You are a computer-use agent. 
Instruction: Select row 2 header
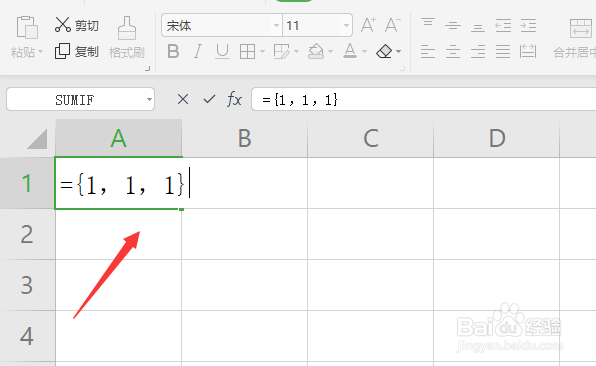point(27,234)
